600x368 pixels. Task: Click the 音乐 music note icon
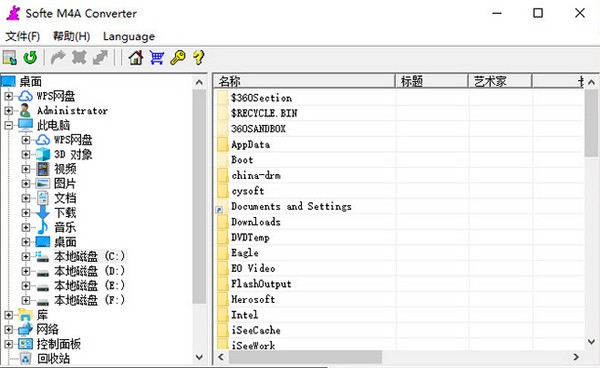43,227
